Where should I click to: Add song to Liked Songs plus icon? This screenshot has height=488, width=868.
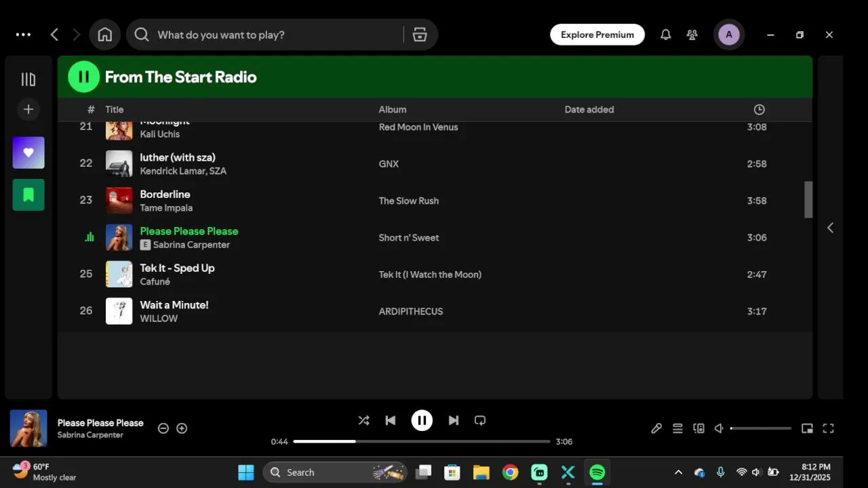pos(182,428)
